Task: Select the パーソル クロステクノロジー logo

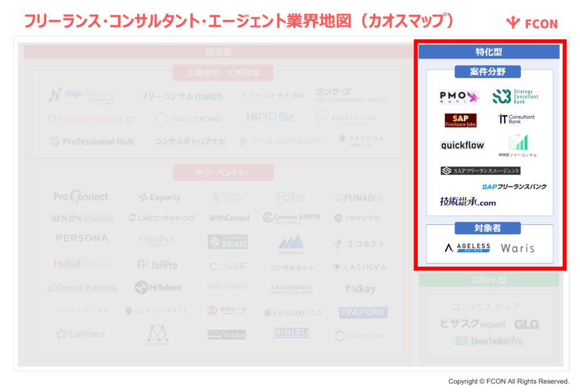Action: coord(282,141)
